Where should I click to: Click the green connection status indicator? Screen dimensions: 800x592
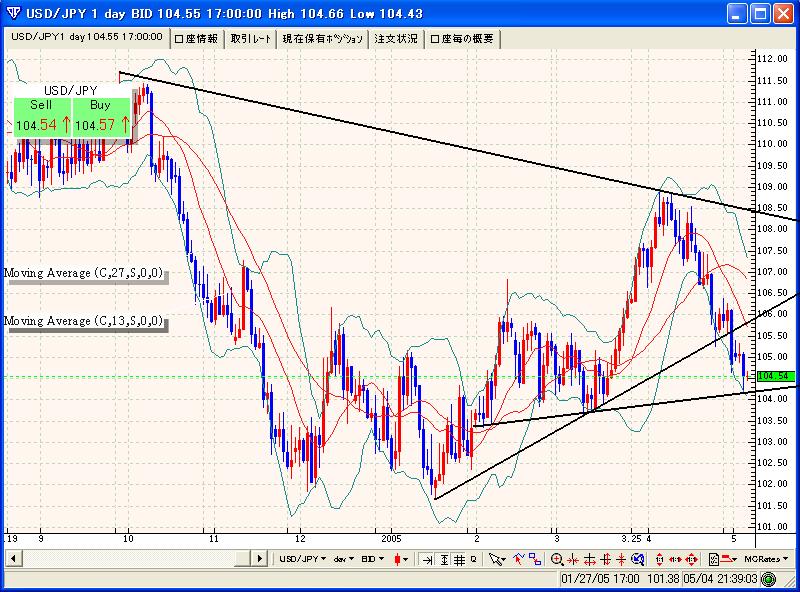pos(767,579)
